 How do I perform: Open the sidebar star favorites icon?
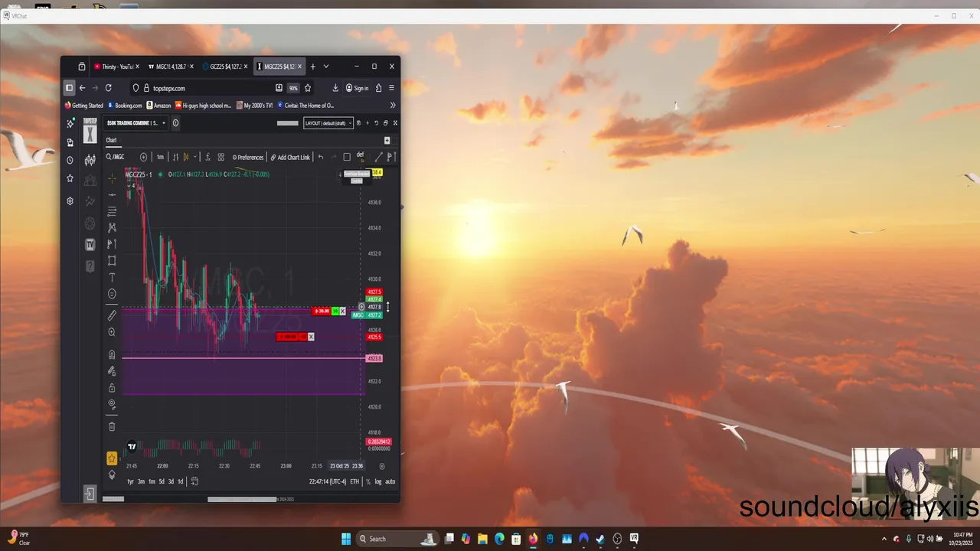click(x=70, y=178)
